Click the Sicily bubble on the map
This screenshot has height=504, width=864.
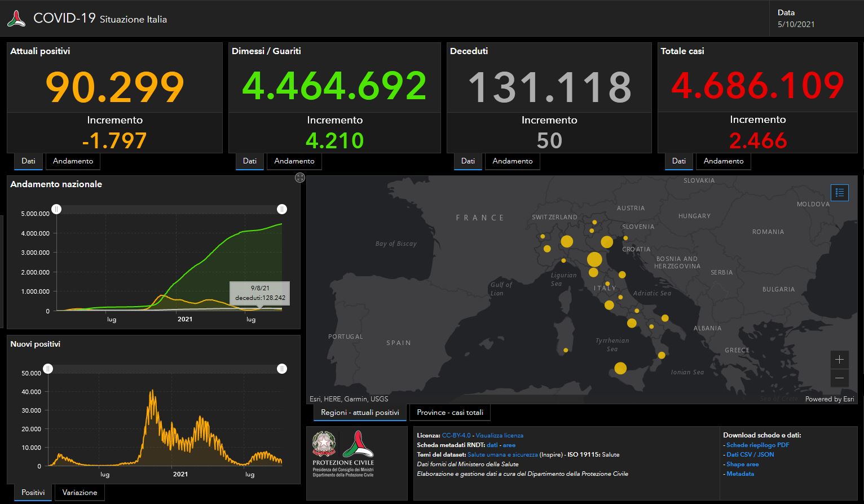[x=620, y=369]
